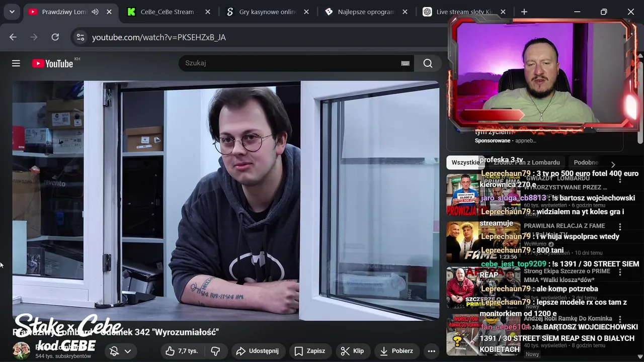Click the Udostępnij share button
This screenshot has width=644, height=362.
(x=258, y=351)
